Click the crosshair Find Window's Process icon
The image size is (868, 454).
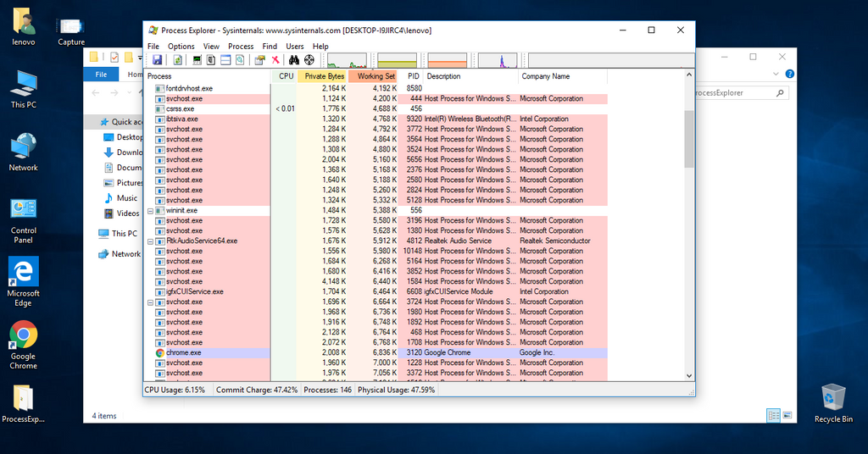click(x=309, y=60)
